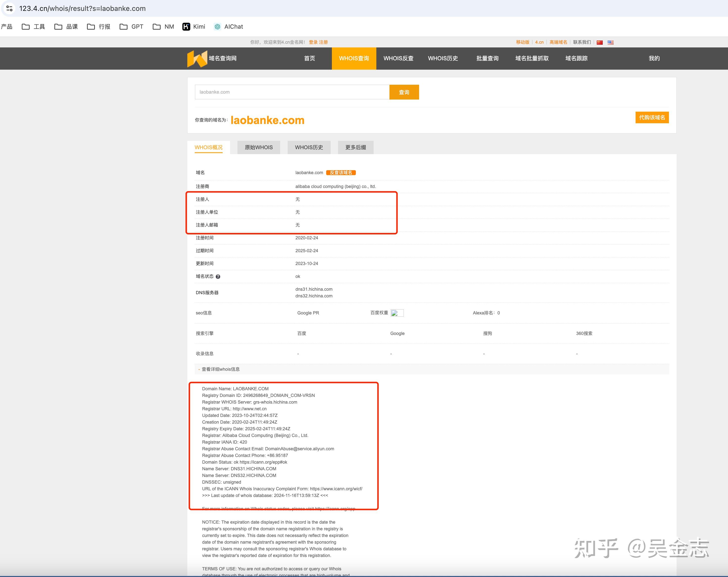Click the 反查该域名 button next to laobanke.com

(x=341, y=172)
